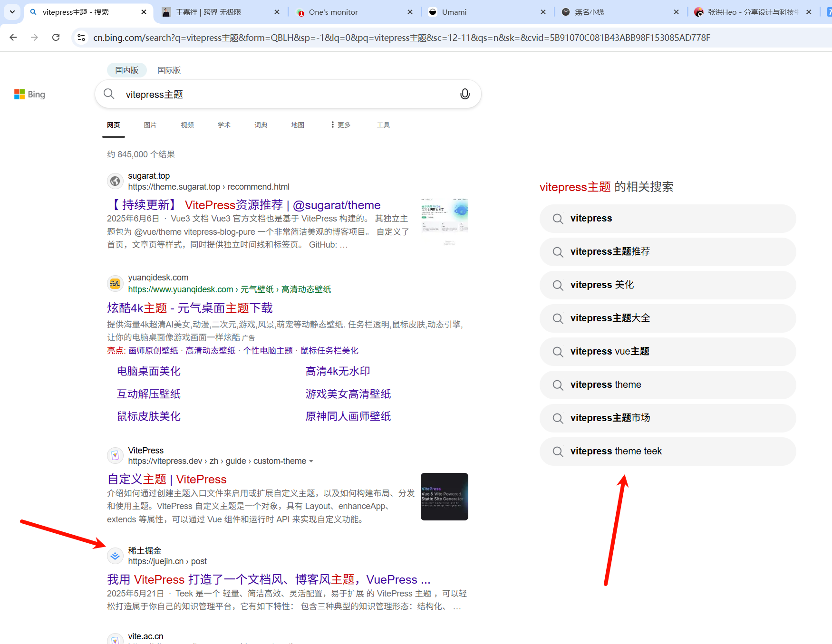Open the 高清4k无水印 sitelink
Viewport: 832px width, 644px height.
click(x=338, y=371)
